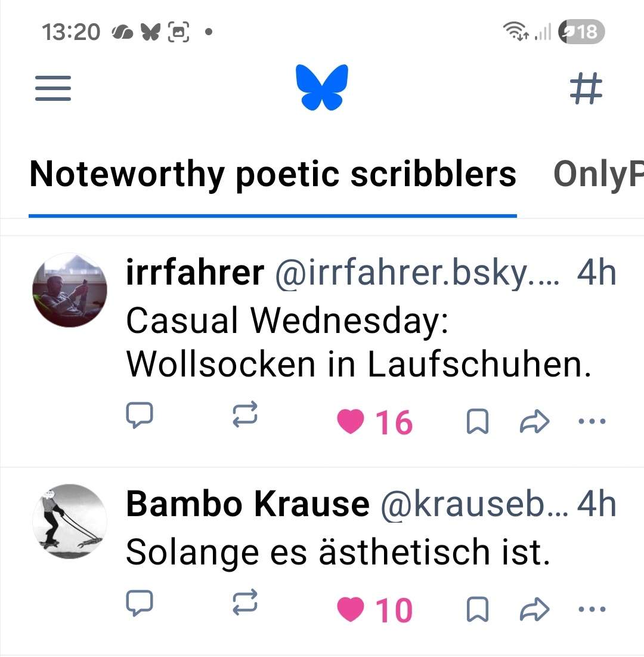
Task: Open the feeds hashtag icon
Action: click(x=586, y=89)
